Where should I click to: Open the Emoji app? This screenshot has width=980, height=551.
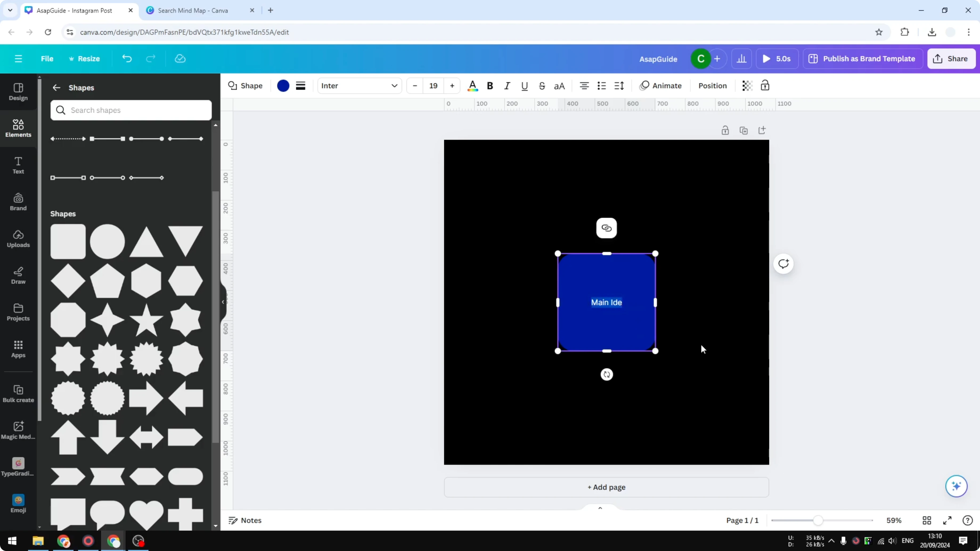[18, 504]
